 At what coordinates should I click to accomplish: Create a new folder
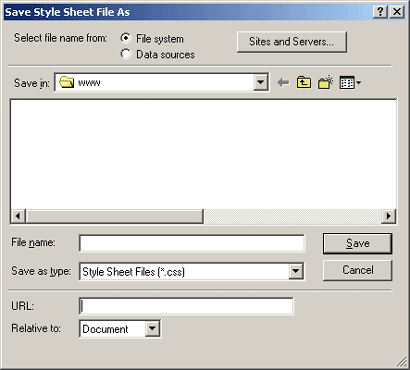[325, 82]
